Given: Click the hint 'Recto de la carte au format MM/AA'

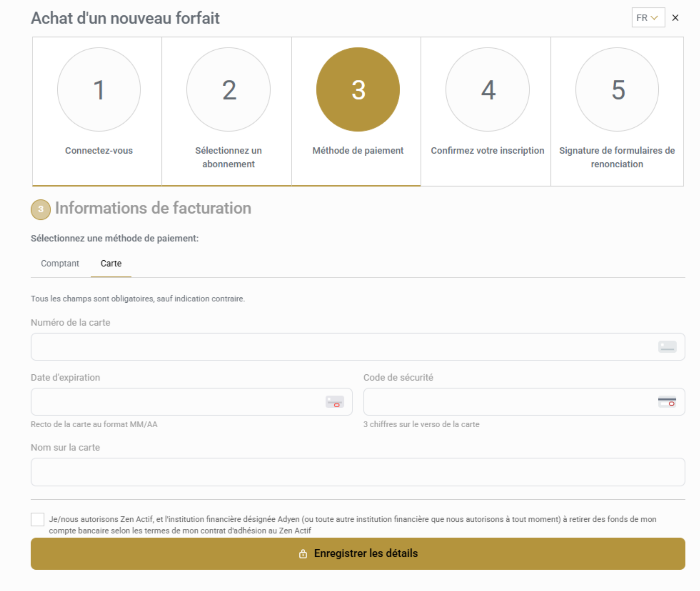Looking at the screenshot, I should 94,424.
